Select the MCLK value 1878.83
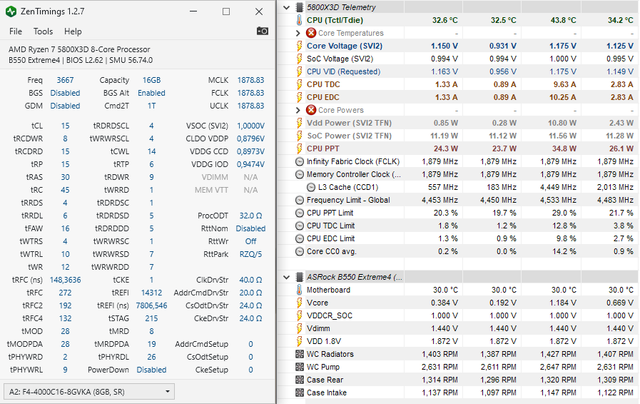Image resolution: width=640 pixels, height=404 pixels. (x=251, y=80)
